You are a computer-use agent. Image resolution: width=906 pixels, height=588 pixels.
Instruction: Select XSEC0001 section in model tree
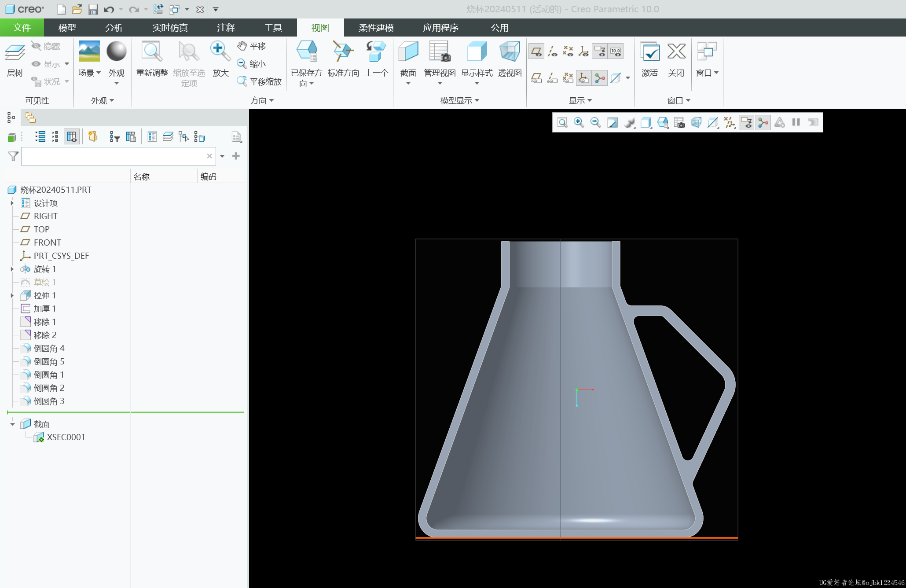(66, 437)
